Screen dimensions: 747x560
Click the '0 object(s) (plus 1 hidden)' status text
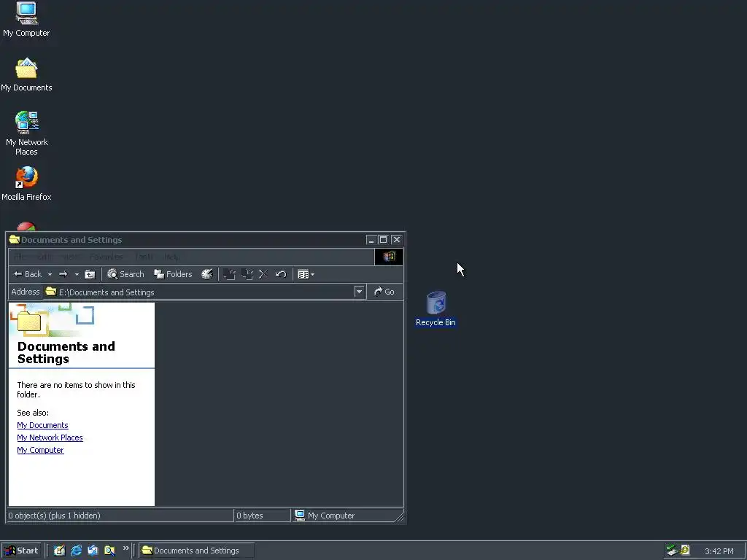[54, 516]
